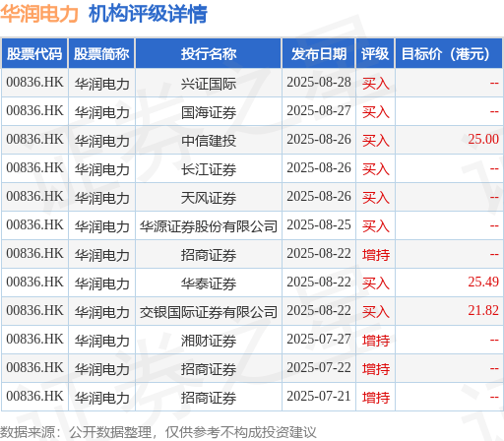Click the 发布日期 column header
This screenshot has height=441, width=504.
pos(319,53)
